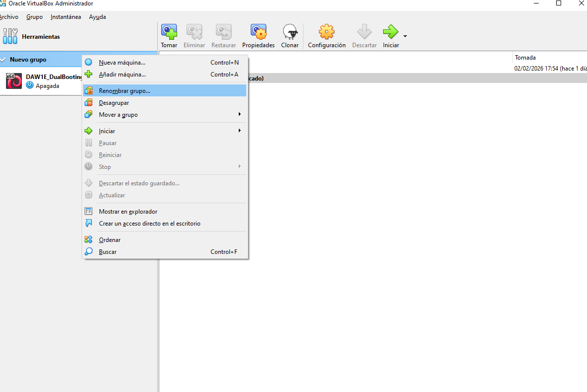Choose Nueva máquina... from context menu
Screen dimensions: 587x392
(165, 63)
